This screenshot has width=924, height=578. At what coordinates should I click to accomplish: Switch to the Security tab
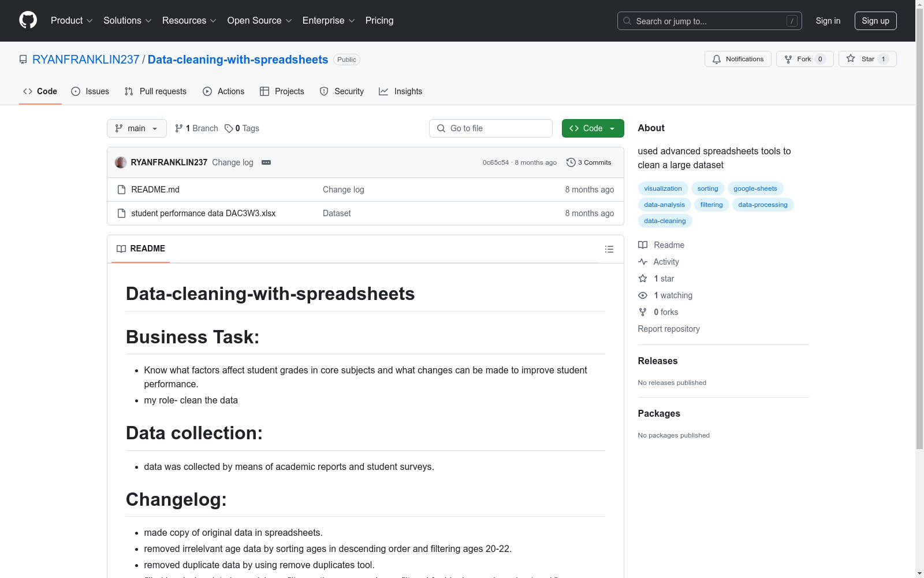(x=342, y=91)
